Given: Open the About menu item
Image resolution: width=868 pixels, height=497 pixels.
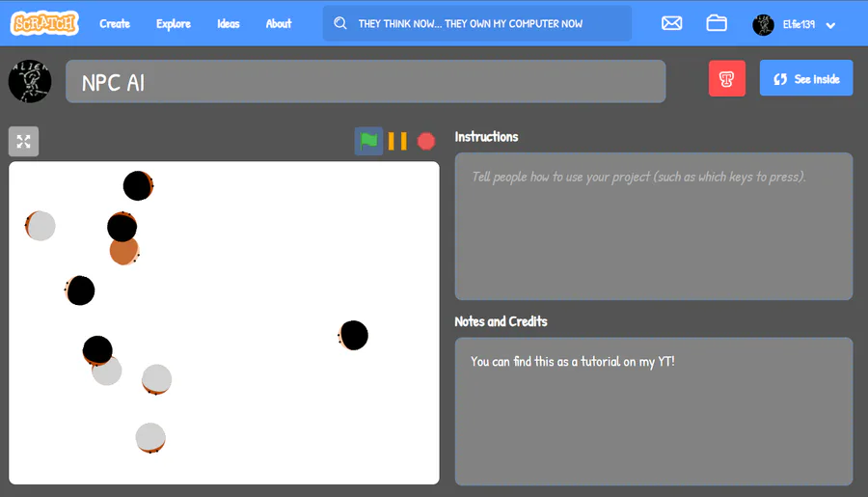Looking at the screenshot, I should click(279, 24).
